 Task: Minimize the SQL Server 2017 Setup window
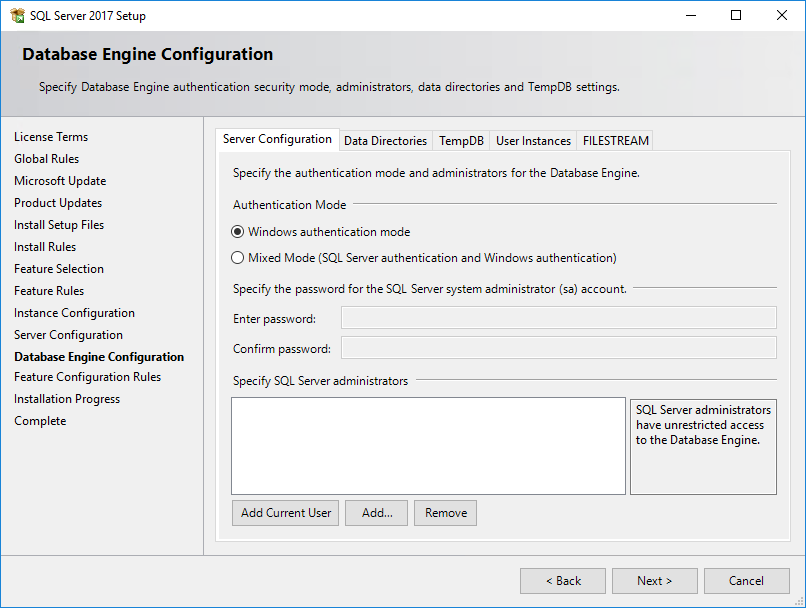(691, 15)
